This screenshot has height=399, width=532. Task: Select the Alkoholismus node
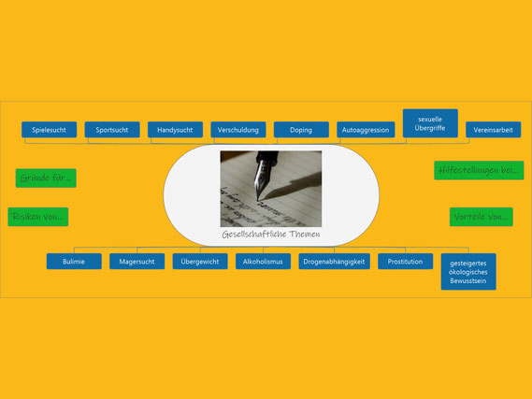[263, 262]
